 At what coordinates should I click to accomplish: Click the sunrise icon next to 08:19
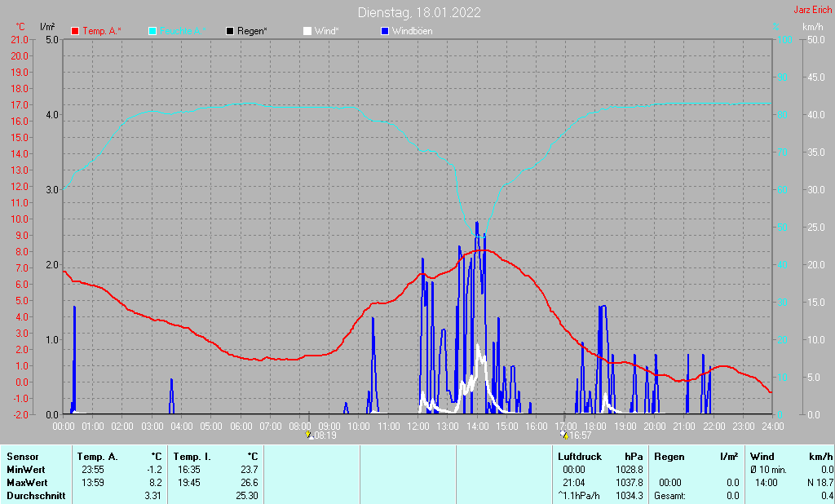(x=308, y=435)
